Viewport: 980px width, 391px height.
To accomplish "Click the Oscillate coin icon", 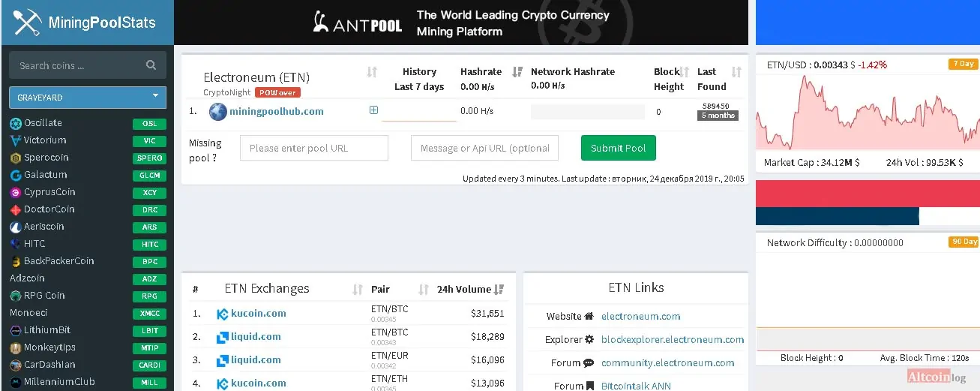I will [x=16, y=123].
